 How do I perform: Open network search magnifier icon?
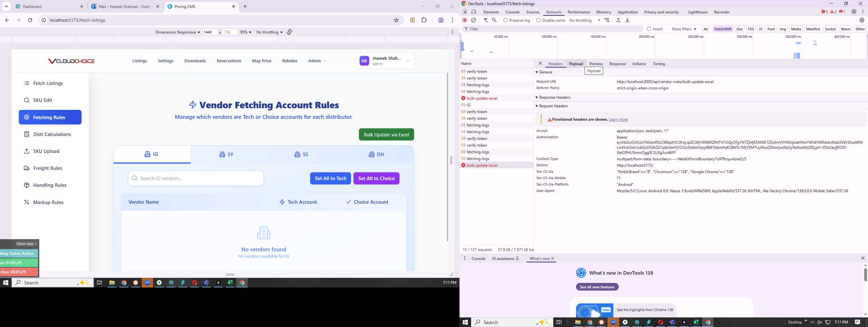(494, 20)
